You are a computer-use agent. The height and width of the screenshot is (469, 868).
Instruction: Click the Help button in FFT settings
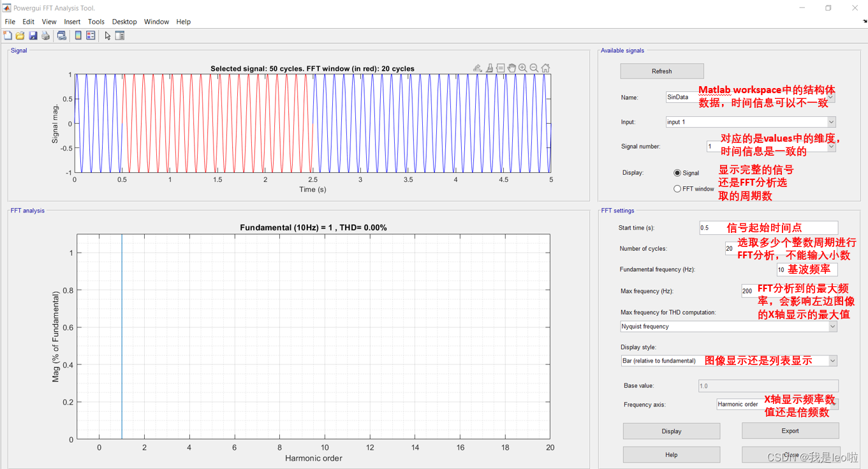672,455
